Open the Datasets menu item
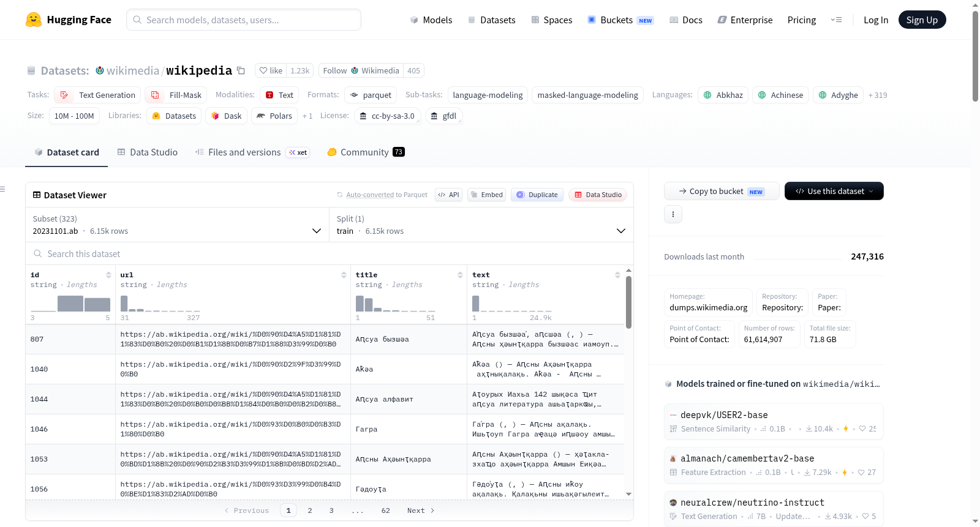The image size is (980, 527). tap(492, 20)
